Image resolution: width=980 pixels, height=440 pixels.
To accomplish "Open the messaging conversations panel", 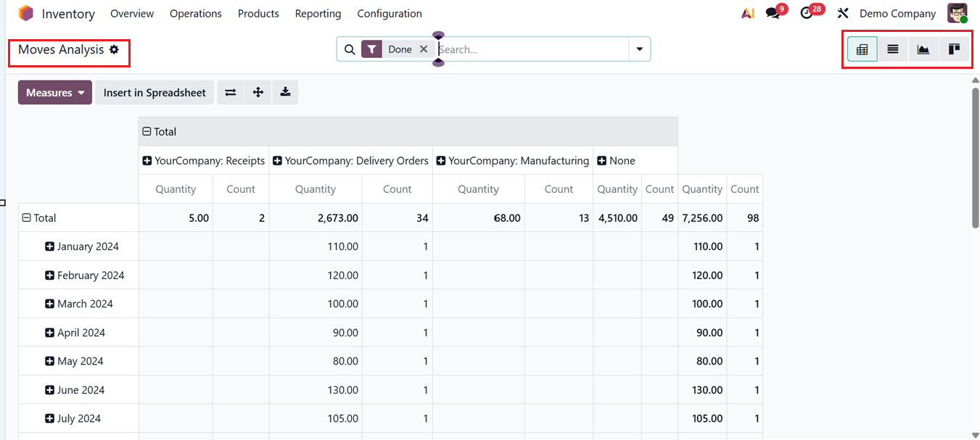I will [x=771, y=13].
